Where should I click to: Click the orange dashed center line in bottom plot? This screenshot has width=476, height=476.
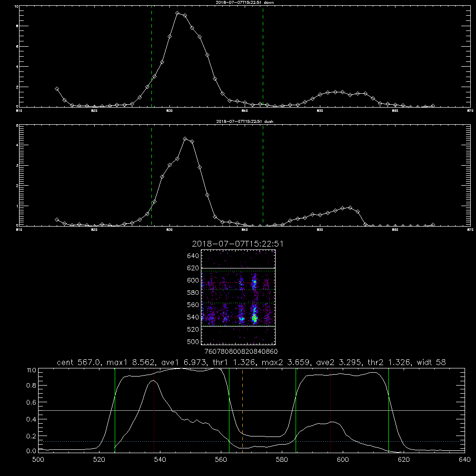click(x=243, y=410)
